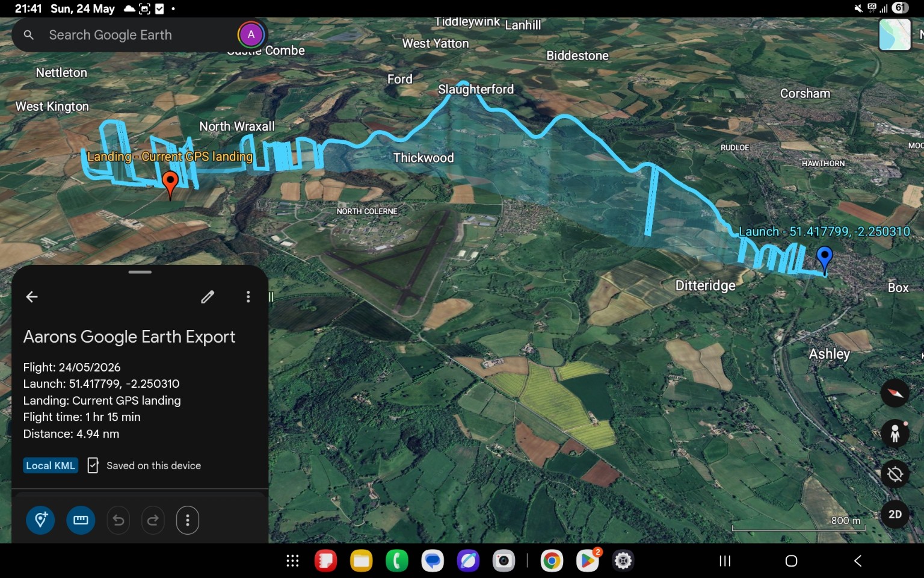Open the red taskbar app icon

pyautogui.click(x=325, y=561)
